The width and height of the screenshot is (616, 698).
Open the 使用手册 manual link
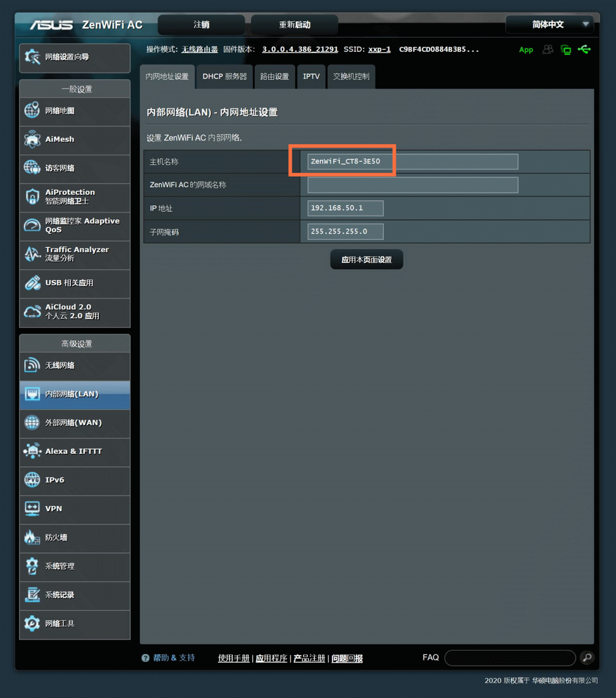234,658
